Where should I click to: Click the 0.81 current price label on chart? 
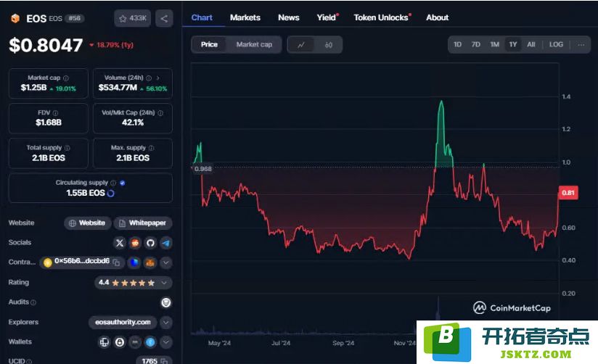coord(568,193)
